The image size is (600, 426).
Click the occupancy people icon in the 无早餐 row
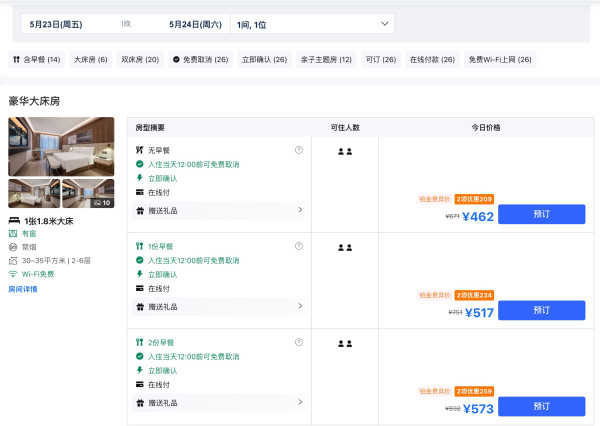(345, 152)
